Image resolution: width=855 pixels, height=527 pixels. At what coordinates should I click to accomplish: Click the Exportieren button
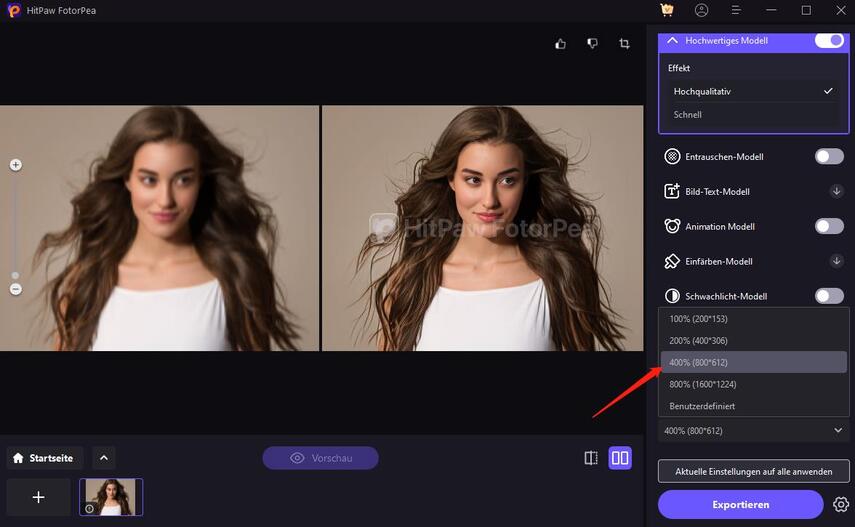(740, 505)
